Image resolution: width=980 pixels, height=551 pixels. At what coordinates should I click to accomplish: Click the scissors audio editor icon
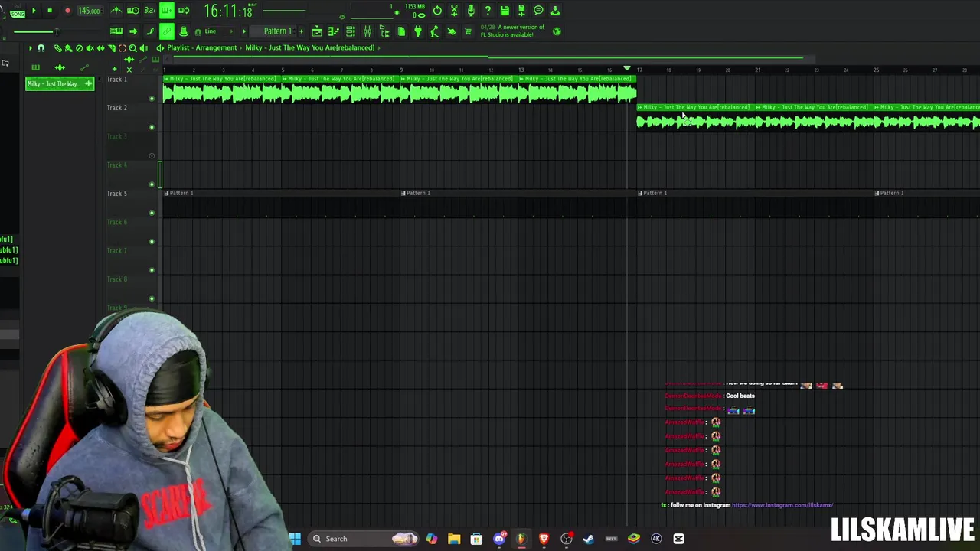(x=454, y=11)
